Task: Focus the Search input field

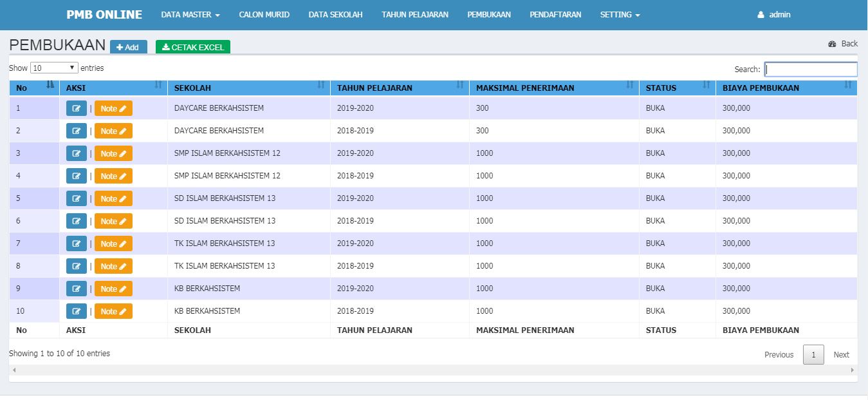Action: [810, 69]
